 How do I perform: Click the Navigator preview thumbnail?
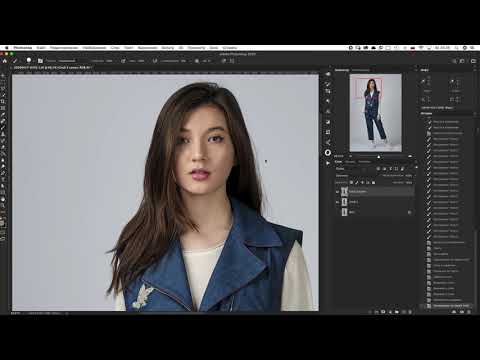pos(375,113)
